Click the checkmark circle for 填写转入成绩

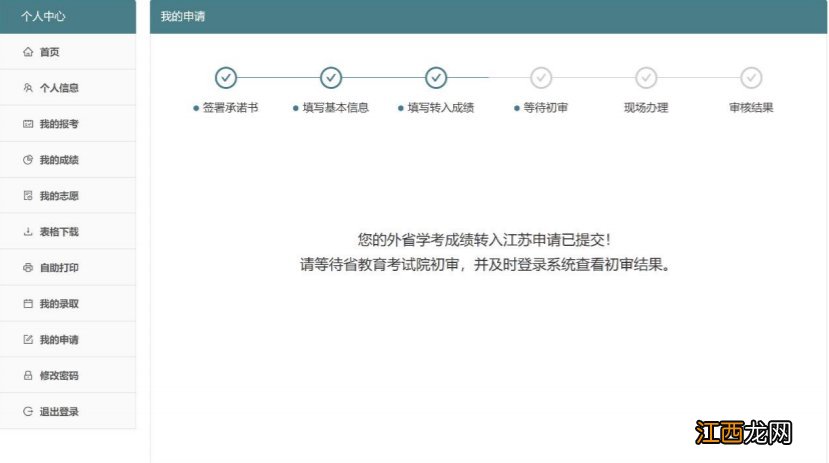[436, 78]
